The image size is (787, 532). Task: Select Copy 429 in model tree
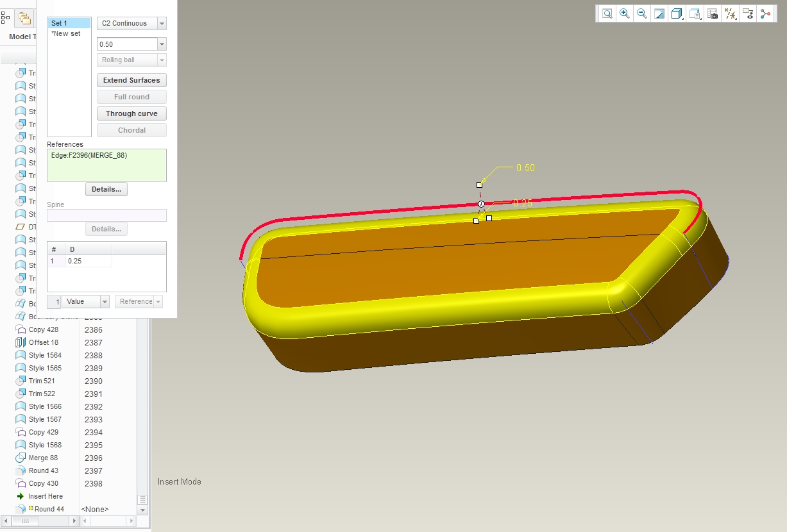(x=44, y=432)
